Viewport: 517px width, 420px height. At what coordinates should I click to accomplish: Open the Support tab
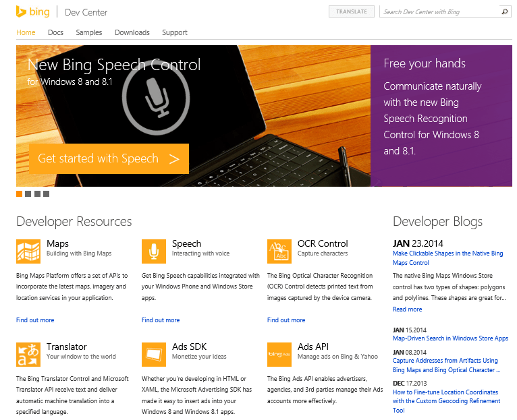(x=174, y=32)
